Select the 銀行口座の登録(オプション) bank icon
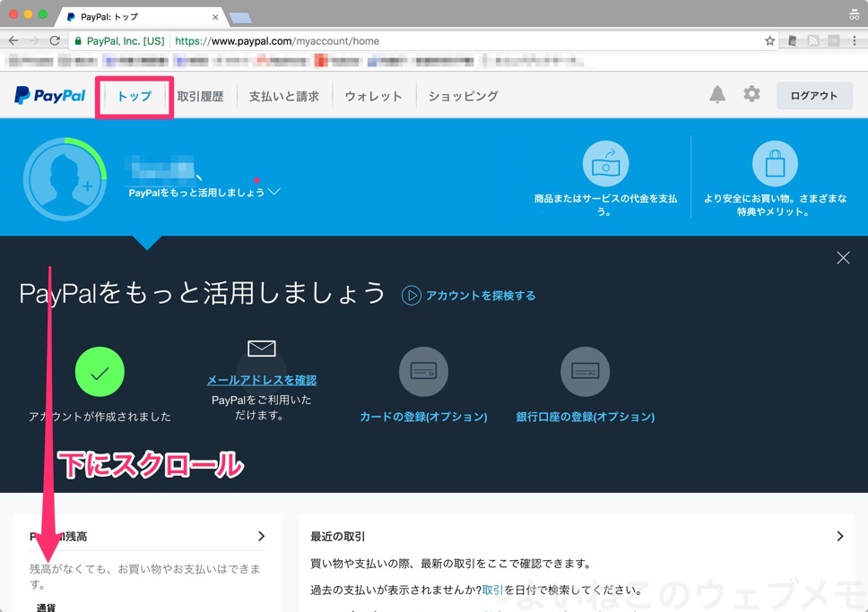868x612 pixels. click(586, 371)
